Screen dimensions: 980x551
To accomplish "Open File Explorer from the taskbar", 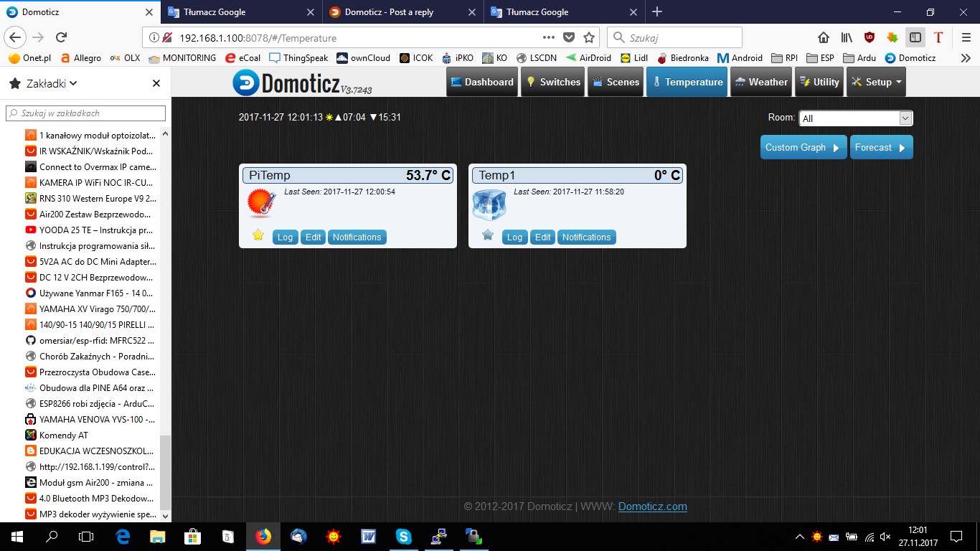I will [x=158, y=536].
